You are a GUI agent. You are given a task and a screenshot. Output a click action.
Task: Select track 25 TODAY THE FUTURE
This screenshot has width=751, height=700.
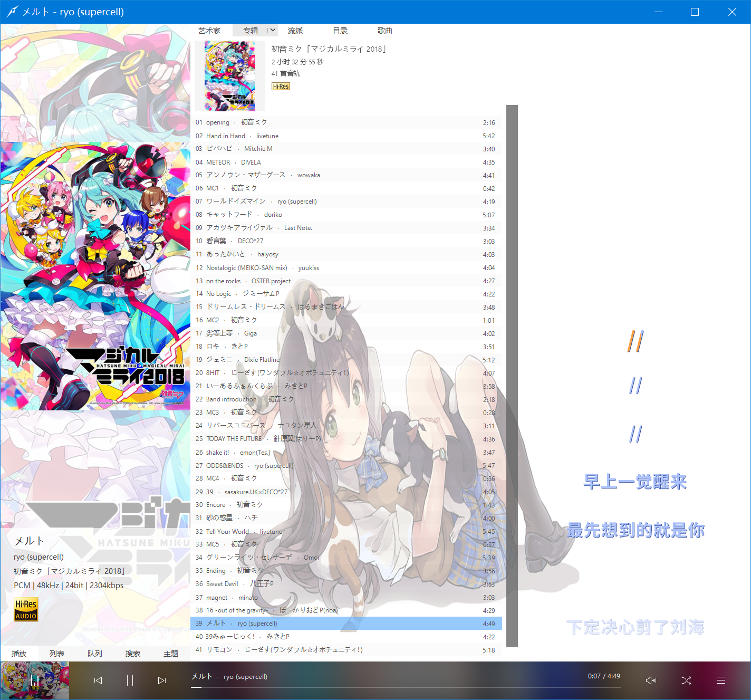click(x=346, y=439)
